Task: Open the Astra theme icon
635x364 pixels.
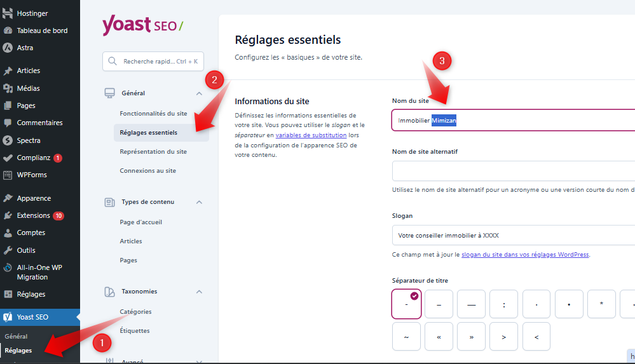Action: [8, 48]
